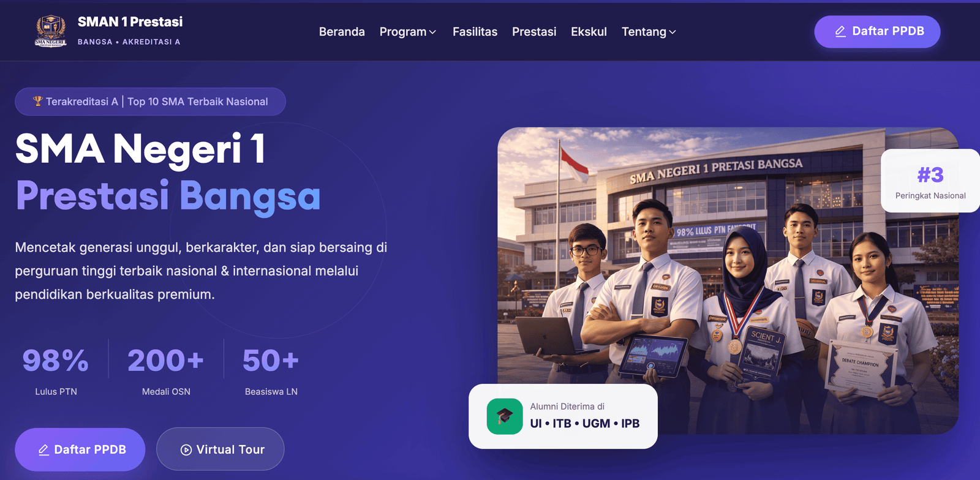Open the Prestasi nav link
Screen dimensions: 980x480
[534, 32]
